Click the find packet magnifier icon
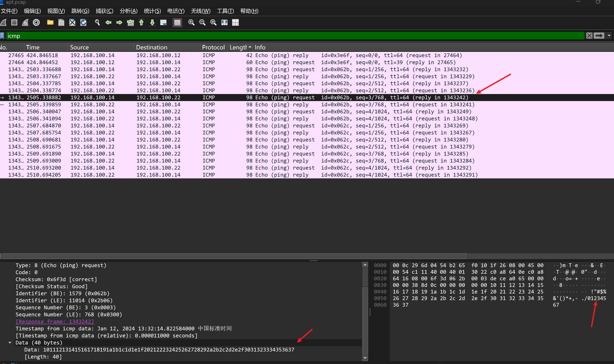Screen dimensions: 614x364 (x=97, y=23)
